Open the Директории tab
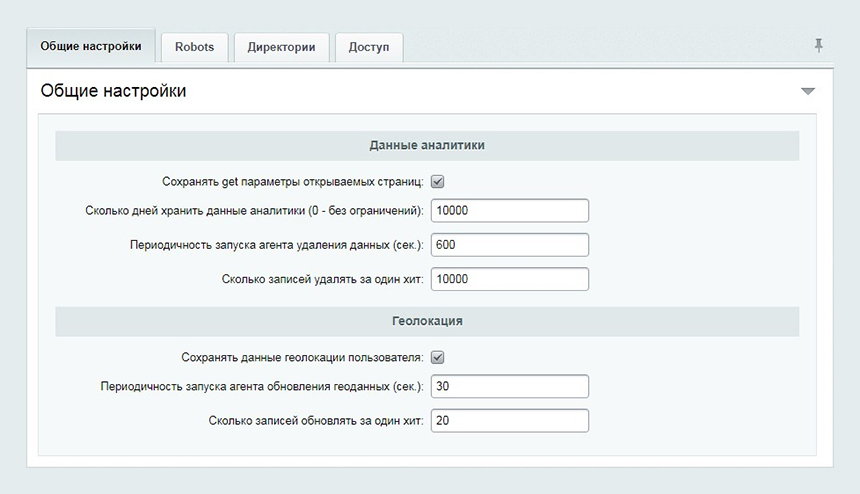 point(281,47)
